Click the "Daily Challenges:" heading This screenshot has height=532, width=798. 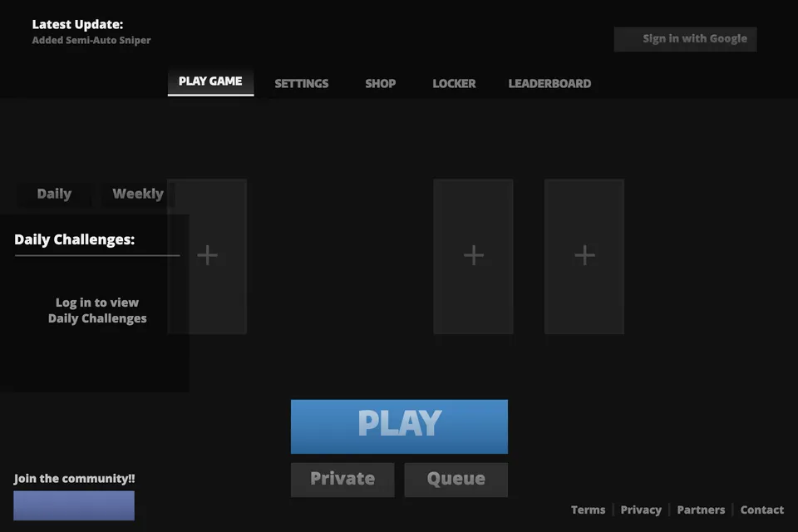coord(74,239)
